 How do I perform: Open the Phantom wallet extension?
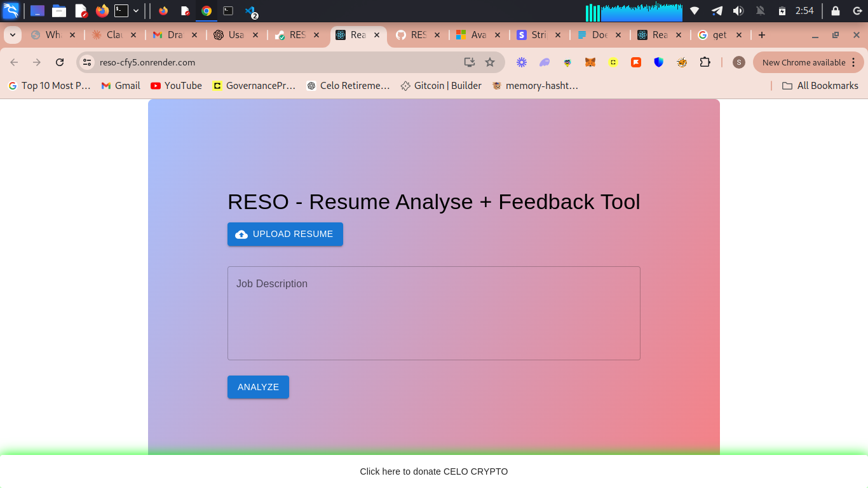(x=545, y=62)
